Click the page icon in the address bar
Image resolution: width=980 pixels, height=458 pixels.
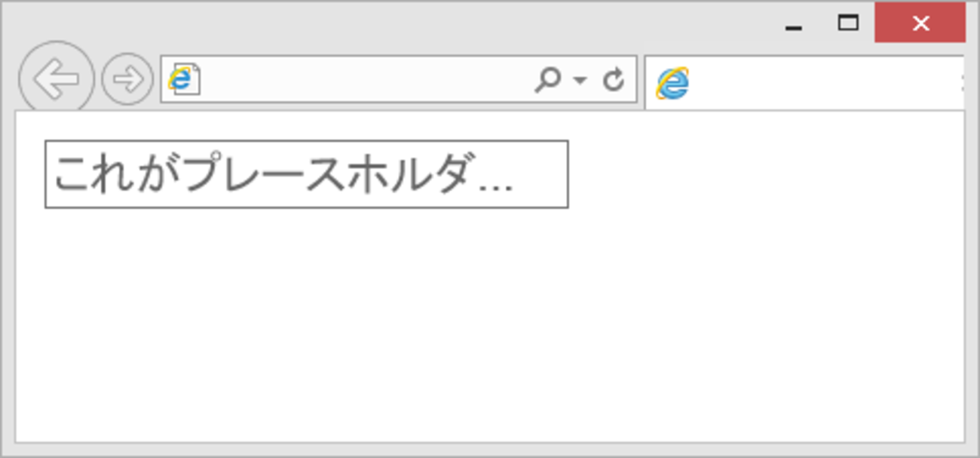pyautogui.click(x=183, y=79)
